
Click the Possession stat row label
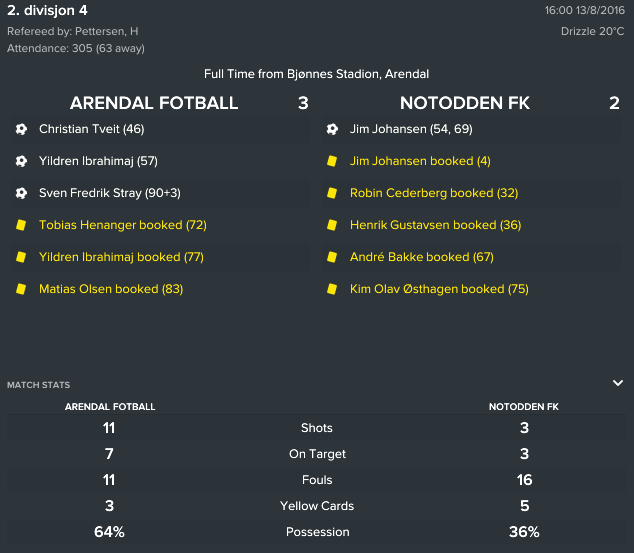point(317,532)
